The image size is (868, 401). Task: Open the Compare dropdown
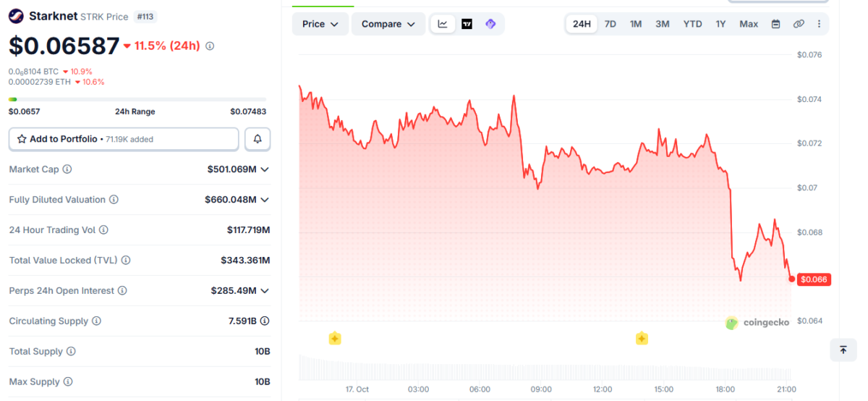coord(388,24)
